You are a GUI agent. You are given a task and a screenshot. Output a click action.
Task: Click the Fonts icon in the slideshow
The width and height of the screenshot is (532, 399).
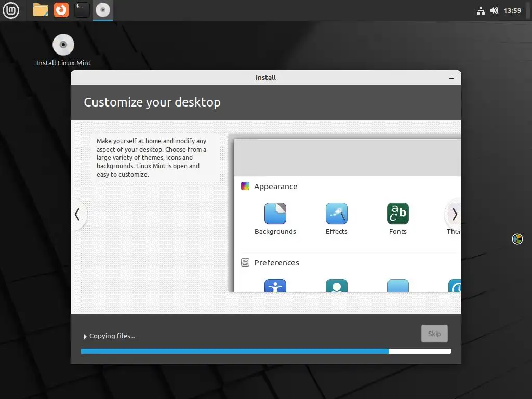(x=397, y=214)
